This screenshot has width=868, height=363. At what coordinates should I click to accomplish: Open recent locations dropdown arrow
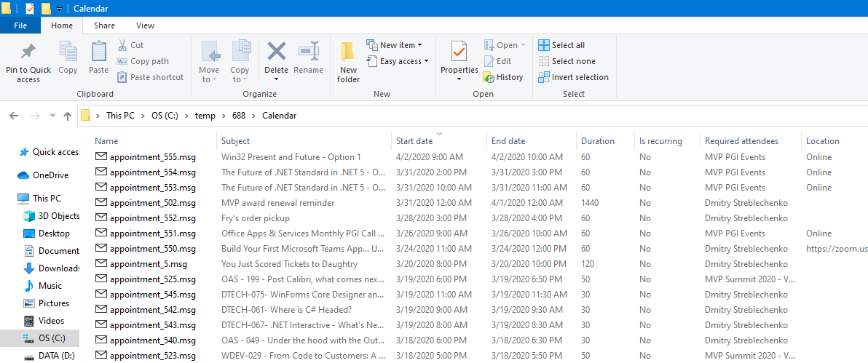52,116
